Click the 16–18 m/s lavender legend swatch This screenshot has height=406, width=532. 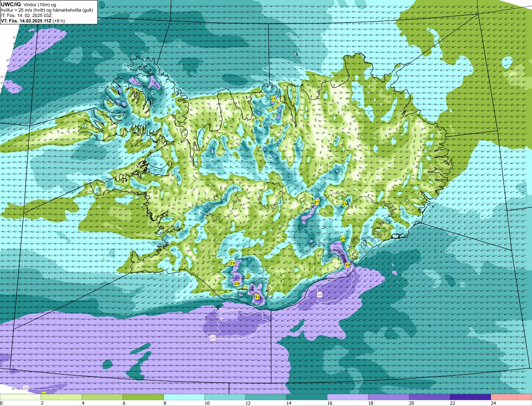(x=348, y=397)
